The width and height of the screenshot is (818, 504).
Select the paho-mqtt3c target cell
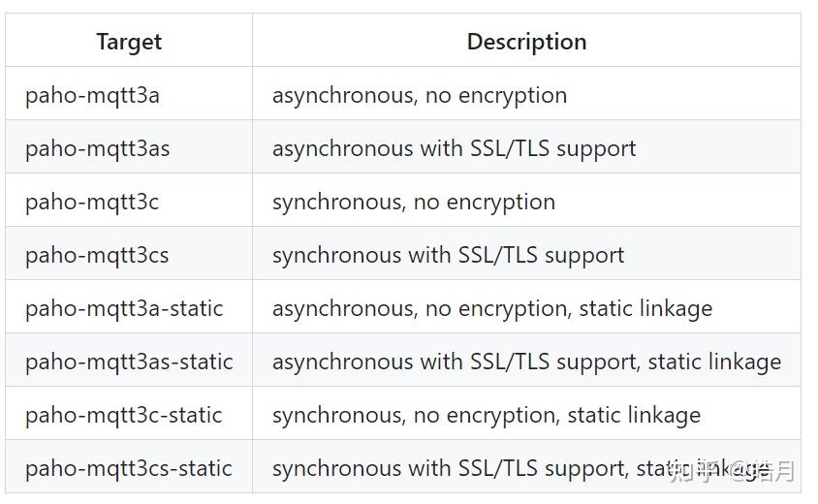(92, 202)
